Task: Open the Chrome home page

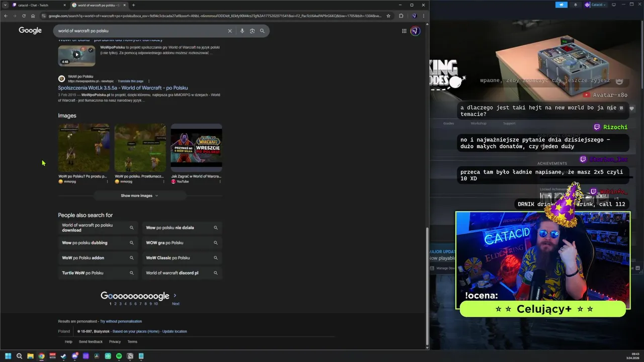Action: coord(33,16)
